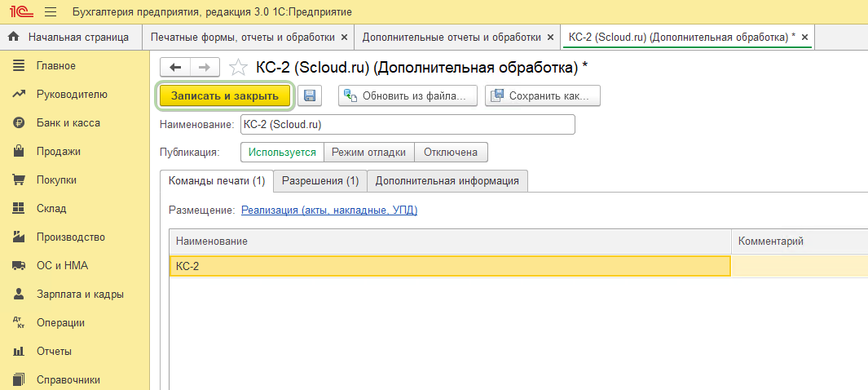The image size is (868, 390).
Task: Click the Производство factory icon
Action: click(x=19, y=237)
